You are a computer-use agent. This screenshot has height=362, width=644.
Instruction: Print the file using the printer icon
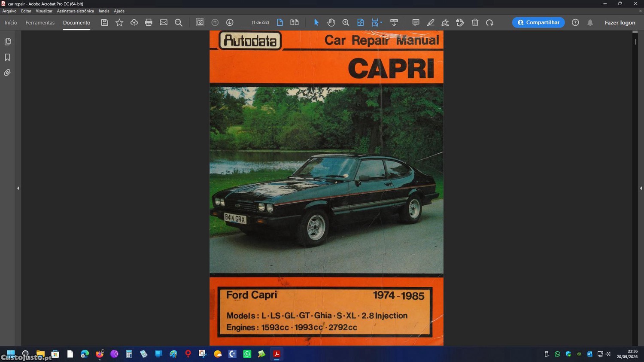(149, 22)
